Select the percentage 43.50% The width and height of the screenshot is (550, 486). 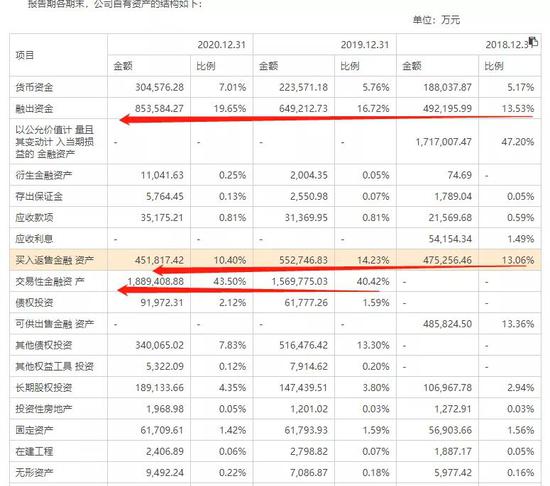coord(230,282)
